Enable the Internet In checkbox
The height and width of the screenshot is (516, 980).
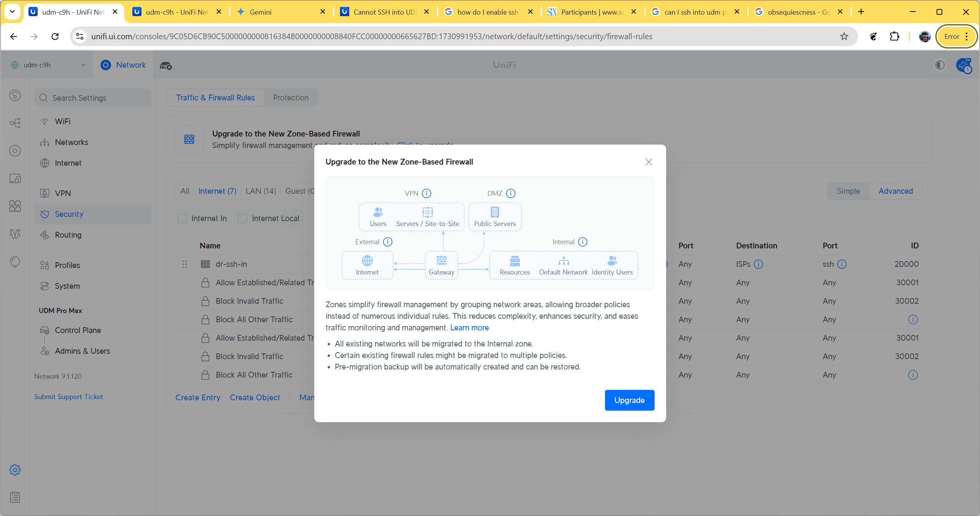pyautogui.click(x=182, y=218)
